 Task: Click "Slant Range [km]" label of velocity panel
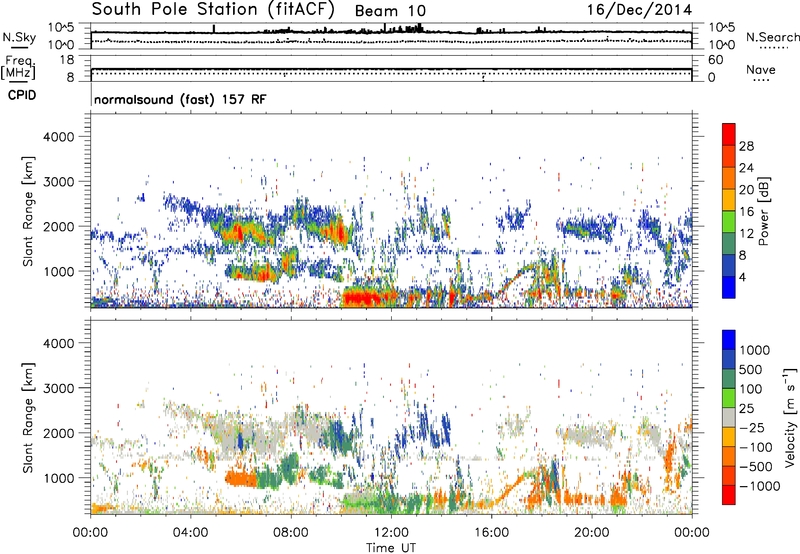[28, 418]
